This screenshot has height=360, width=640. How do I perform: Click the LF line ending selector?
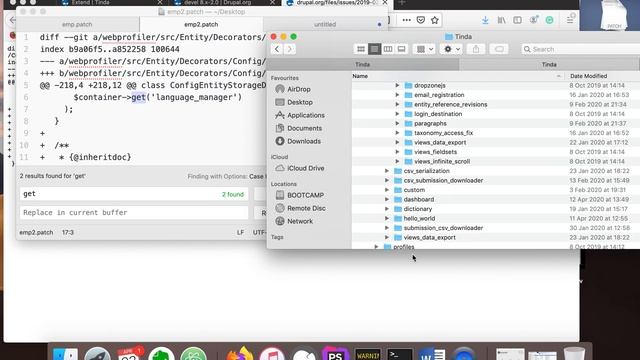240,232
